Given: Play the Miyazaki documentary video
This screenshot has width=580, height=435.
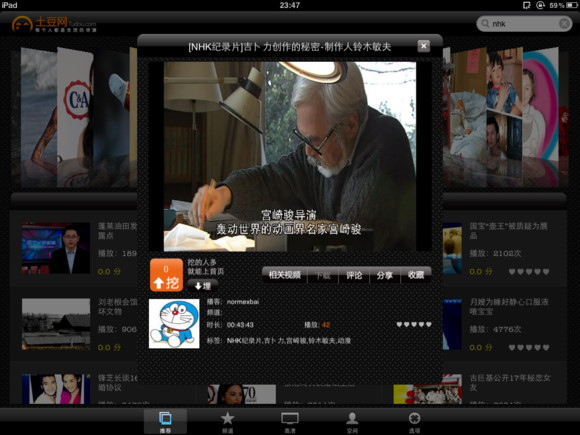Looking at the screenshot, I should [290, 156].
